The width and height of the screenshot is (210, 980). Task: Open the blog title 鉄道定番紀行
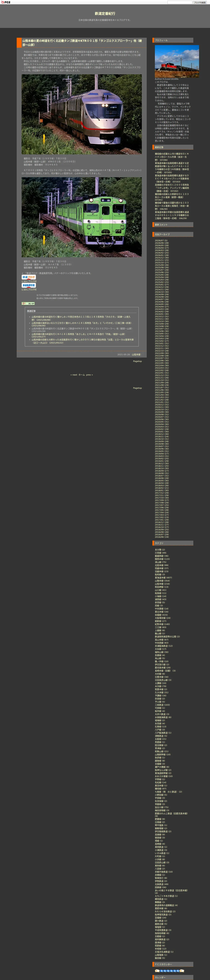[x=105, y=13]
